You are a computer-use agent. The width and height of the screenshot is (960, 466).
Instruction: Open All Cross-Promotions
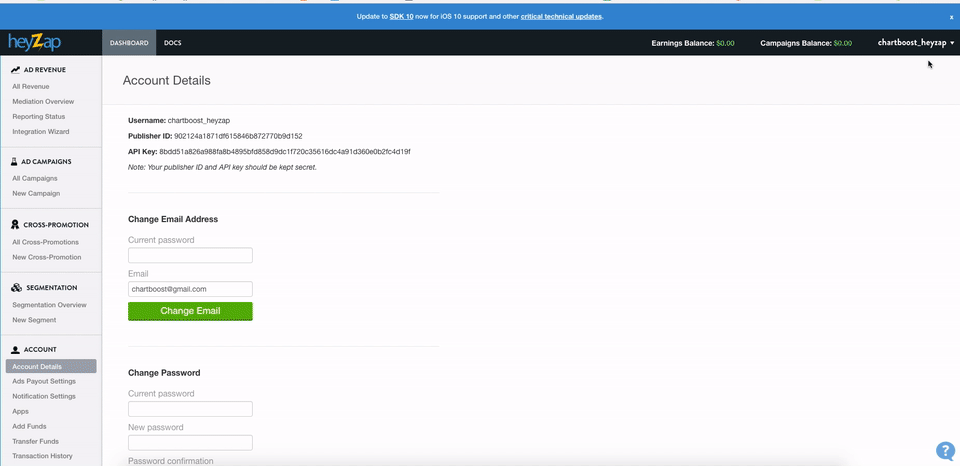45,242
